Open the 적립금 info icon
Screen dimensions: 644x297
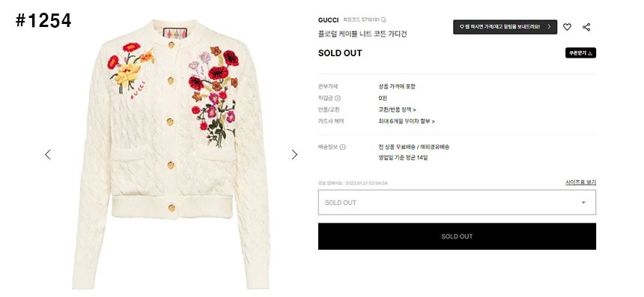tap(338, 98)
